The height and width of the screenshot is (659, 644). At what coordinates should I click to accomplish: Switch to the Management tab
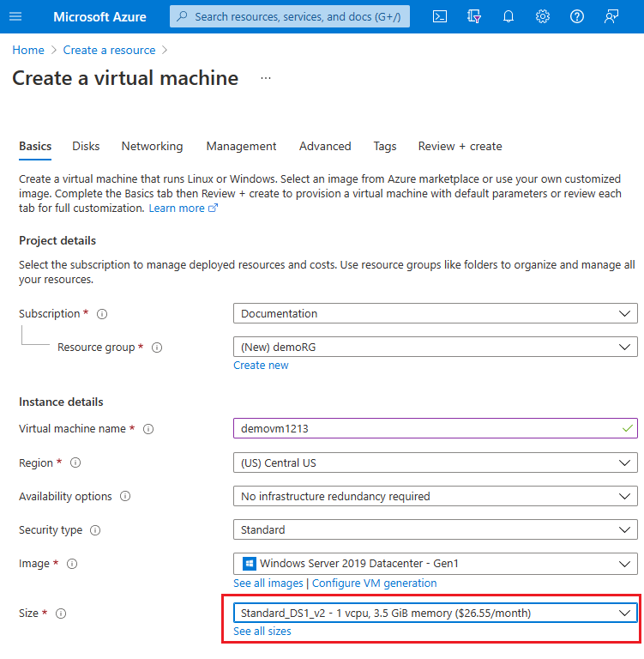click(241, 146)
